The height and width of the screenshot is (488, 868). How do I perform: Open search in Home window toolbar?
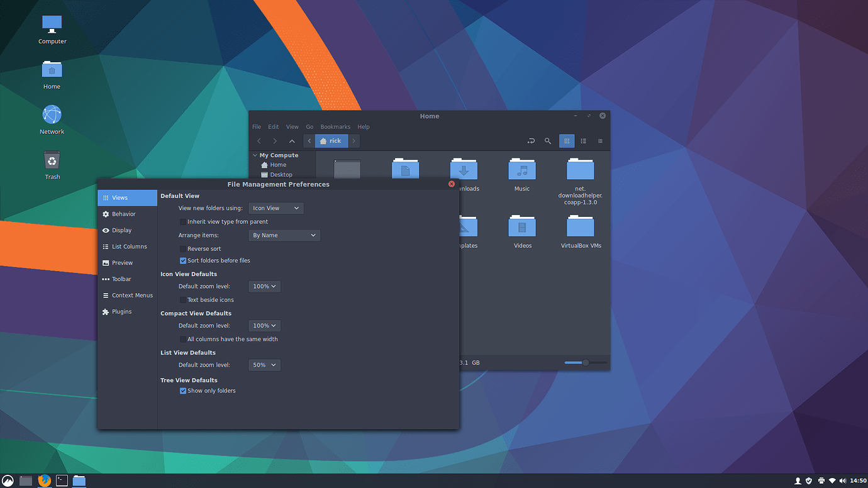548,141
